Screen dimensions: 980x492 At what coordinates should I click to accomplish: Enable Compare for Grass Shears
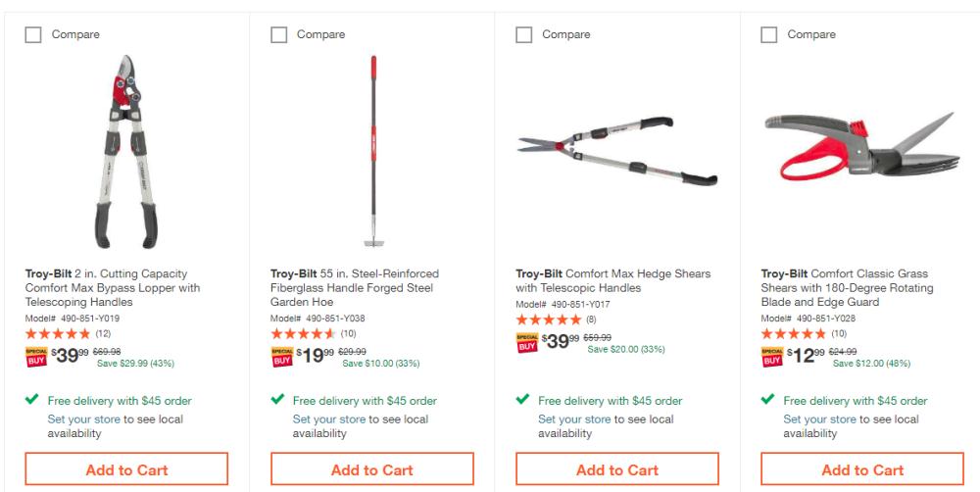point(770,35)
